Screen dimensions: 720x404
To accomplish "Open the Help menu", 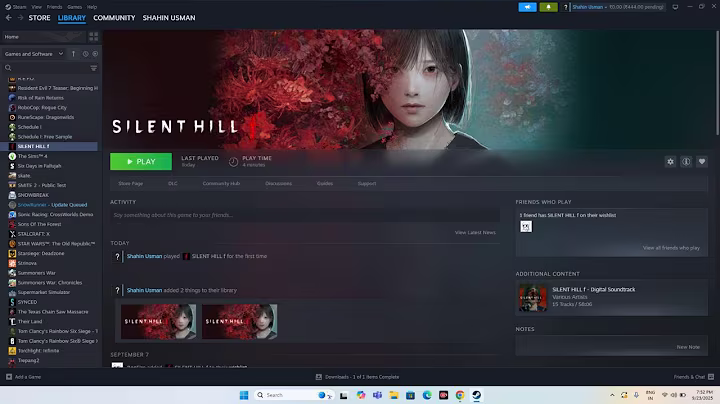I will pos(92,7).
